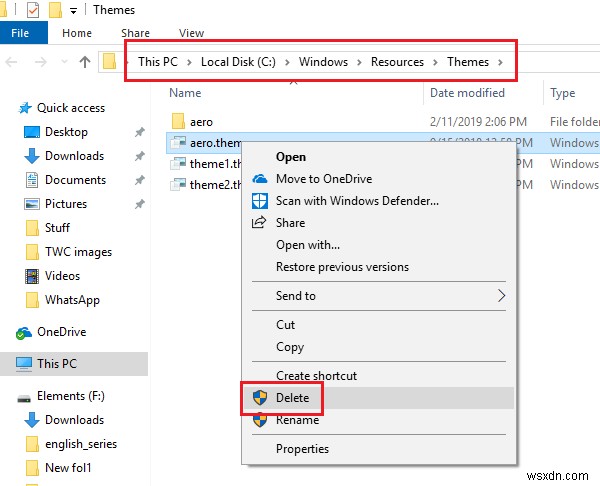This screenshot has width=600, height=486.
Task: Navigate to This PC in address bar
Action: point(158,62)
